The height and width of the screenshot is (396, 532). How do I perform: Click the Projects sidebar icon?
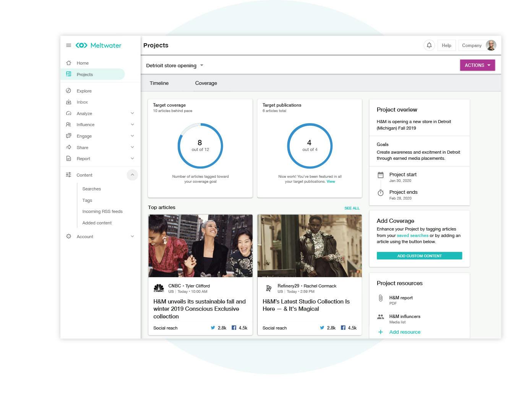point(68,74)
